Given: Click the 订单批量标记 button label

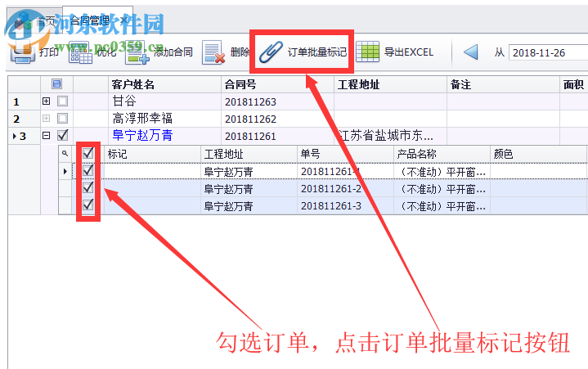Looking at the screenshot, I should pos(317,52).
